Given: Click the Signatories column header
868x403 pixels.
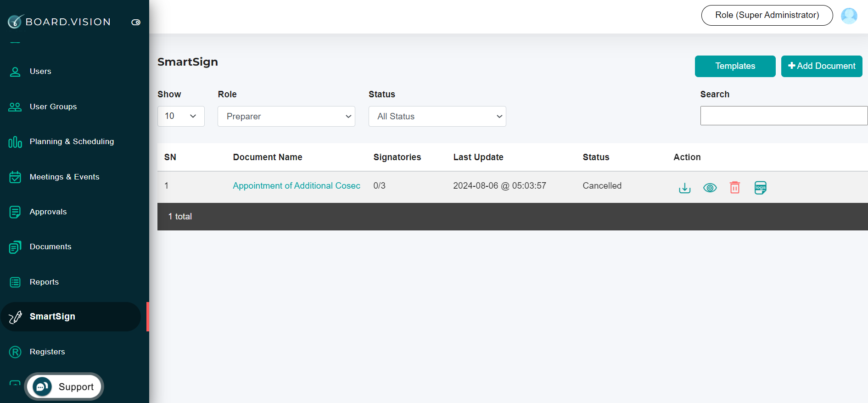Looking at the screenshot, I should (x=397, y=157).
